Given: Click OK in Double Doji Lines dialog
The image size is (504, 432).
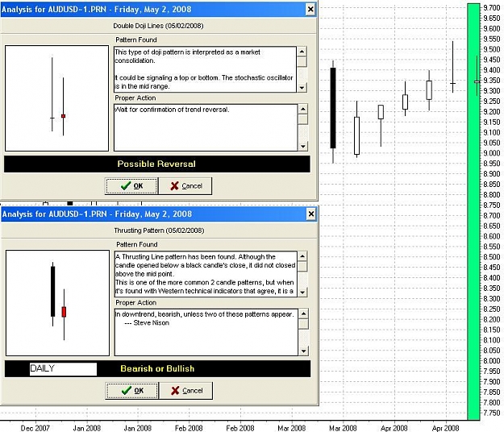Looking at the screenshot, I should pos(131,186).
